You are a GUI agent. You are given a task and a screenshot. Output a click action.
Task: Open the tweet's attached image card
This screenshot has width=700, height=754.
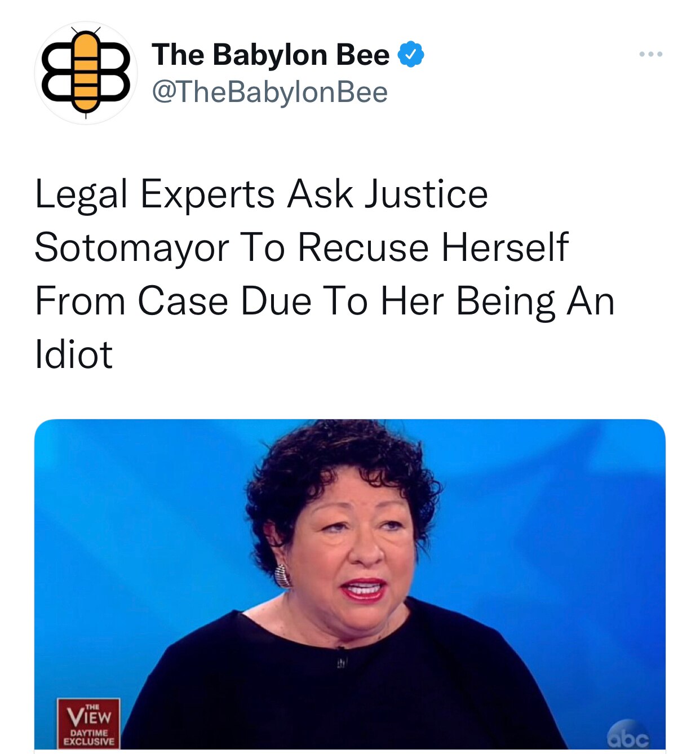[350, 584]
